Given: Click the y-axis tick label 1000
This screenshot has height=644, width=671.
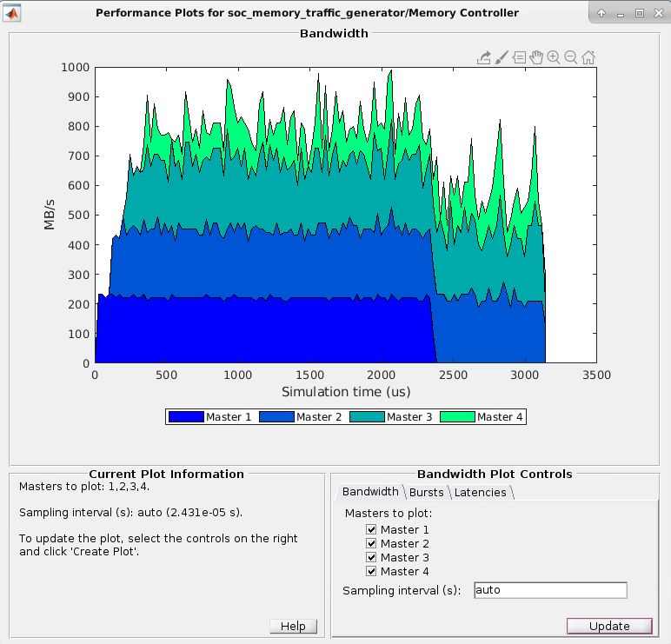Looking at the screenshot, I should [x=76, y=68].
